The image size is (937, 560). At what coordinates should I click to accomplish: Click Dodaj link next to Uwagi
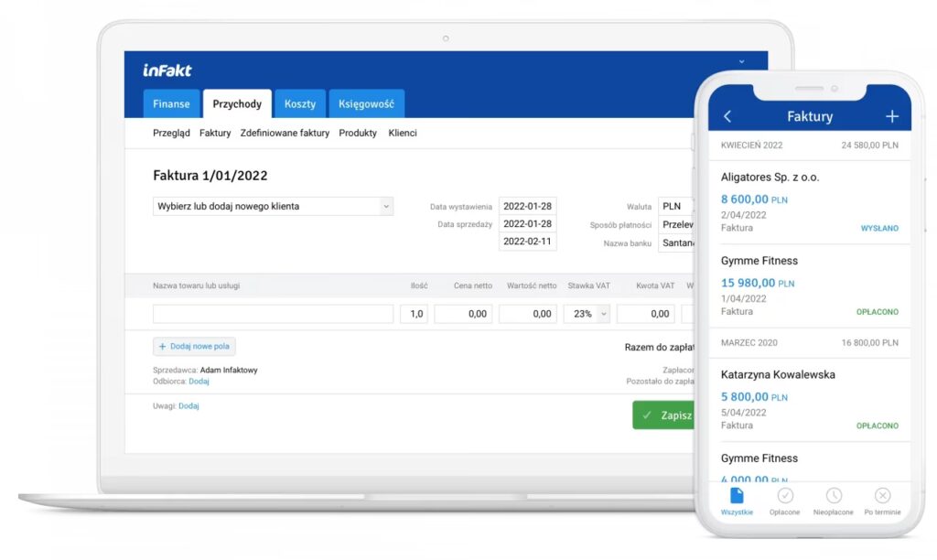pyautogui.click(x=188, y=406)
